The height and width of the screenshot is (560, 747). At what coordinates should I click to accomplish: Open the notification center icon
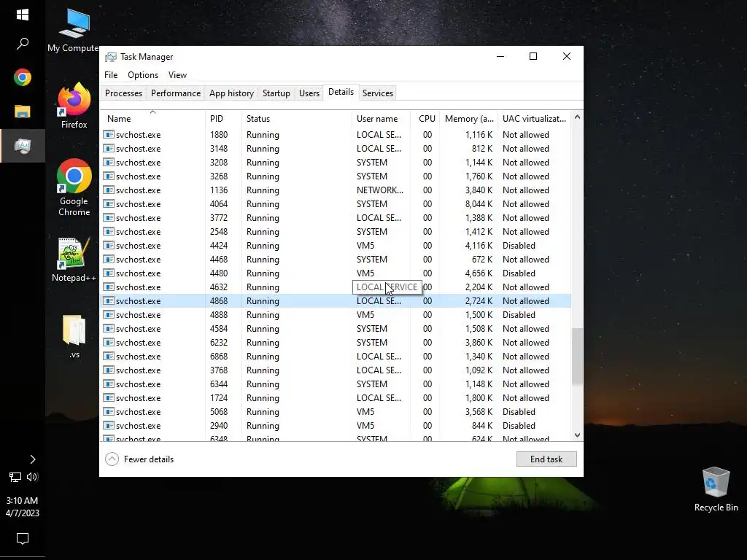tap(23, 539)
